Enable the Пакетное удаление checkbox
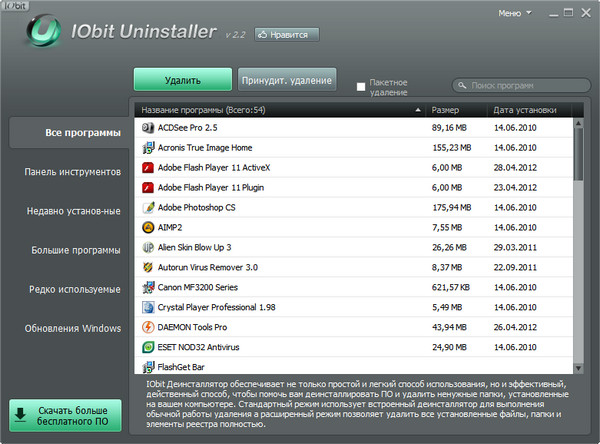Screen dimensions: 600x444 coord(361,87)
